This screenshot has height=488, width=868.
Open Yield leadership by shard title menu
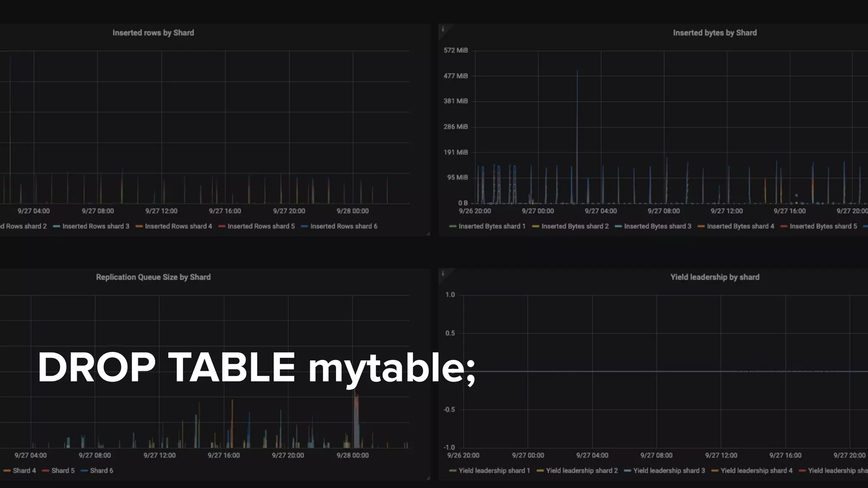click(715, 277)
